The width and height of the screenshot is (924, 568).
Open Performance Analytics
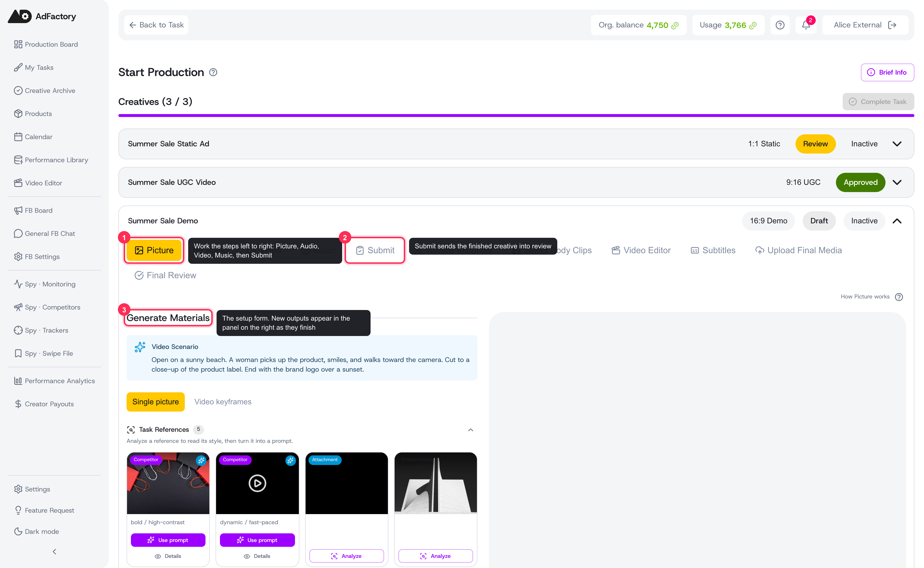(x=54, y=381)
